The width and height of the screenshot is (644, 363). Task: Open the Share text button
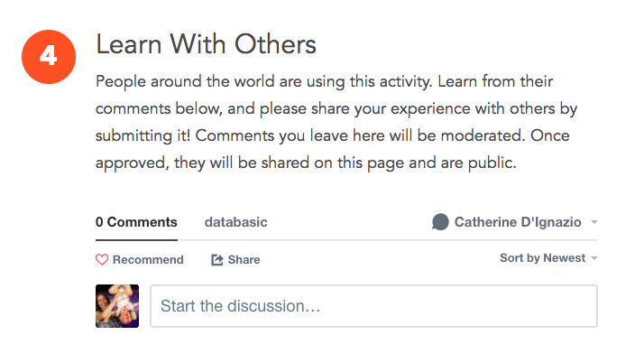pos(244,260)
